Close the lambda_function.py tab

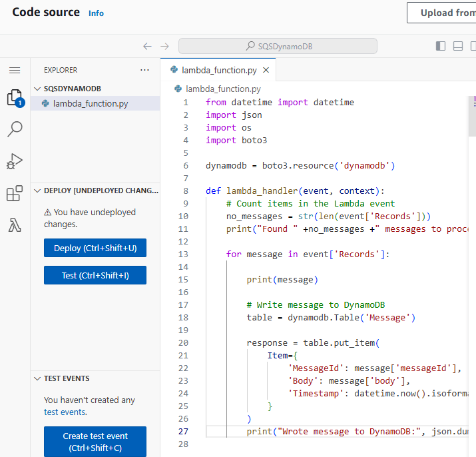[x=266, y=70]
